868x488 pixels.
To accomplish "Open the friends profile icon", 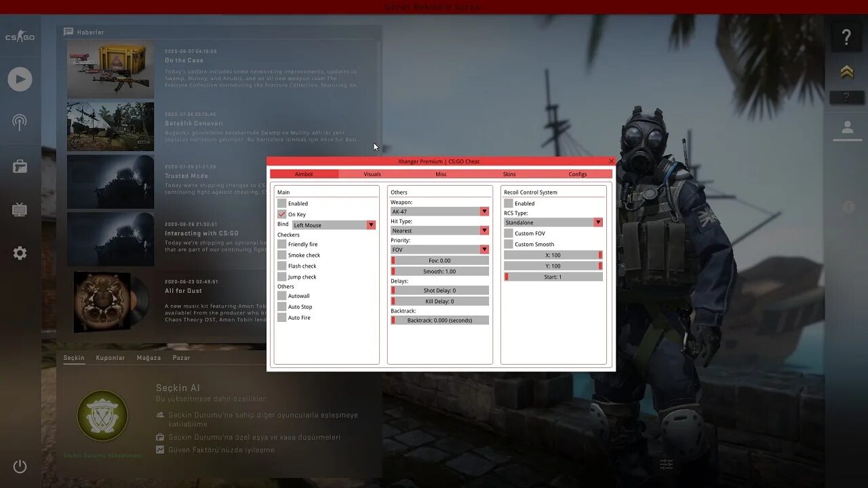I will pyautogui.click(x=847, y=129).
